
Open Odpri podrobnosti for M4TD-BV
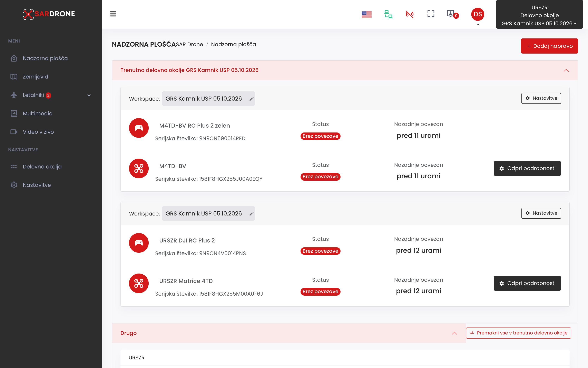[527, 168]
